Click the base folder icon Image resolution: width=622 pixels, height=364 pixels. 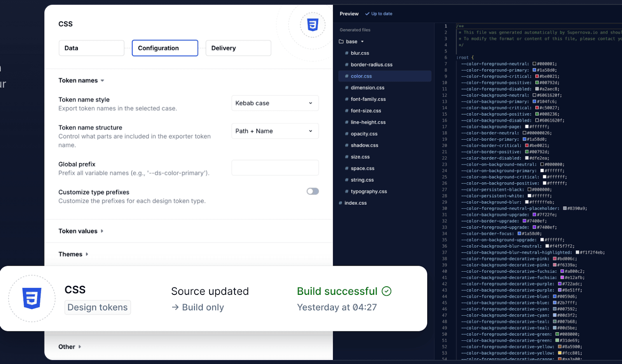coord(341,42)
